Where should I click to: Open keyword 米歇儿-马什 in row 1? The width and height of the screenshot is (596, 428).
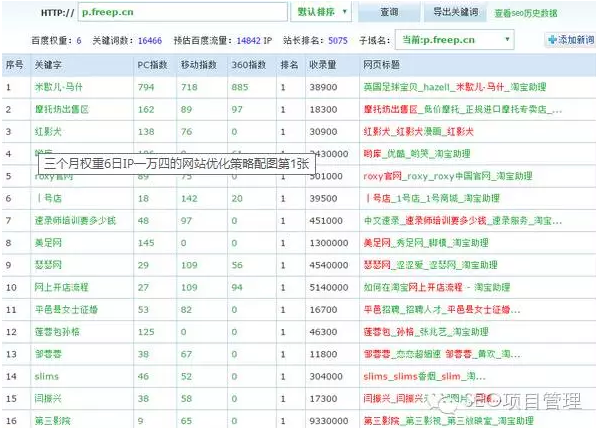click(58, 87)
